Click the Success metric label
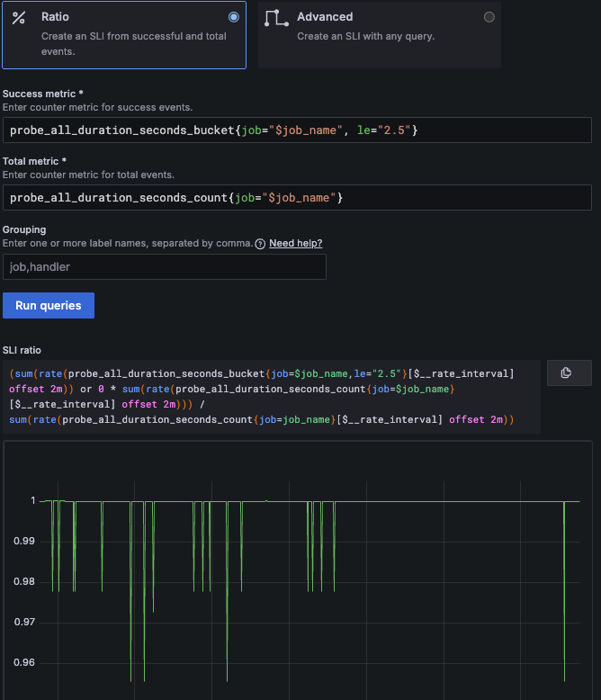The width and height of the screenshot is (601, 700). click(43, 94)
